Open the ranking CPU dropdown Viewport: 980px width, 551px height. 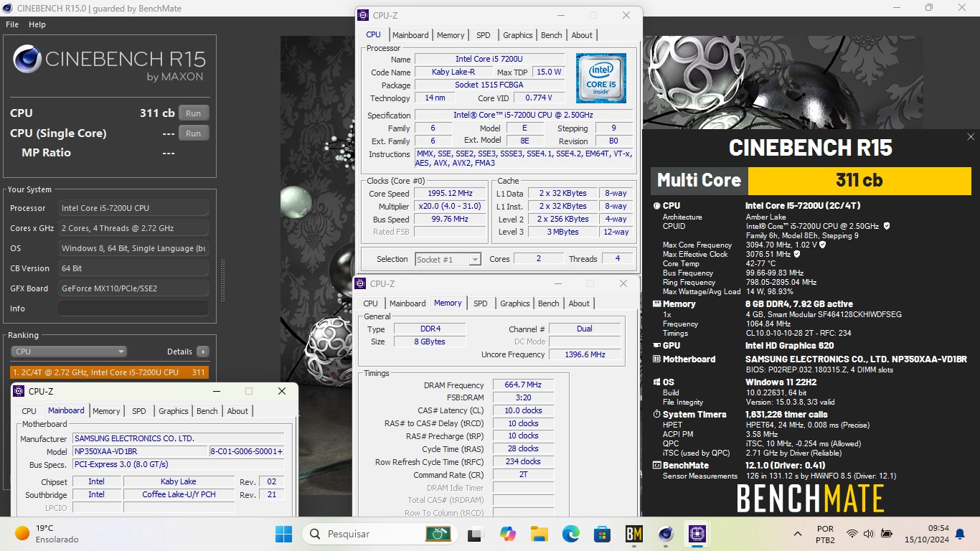[x=69, y=352]
